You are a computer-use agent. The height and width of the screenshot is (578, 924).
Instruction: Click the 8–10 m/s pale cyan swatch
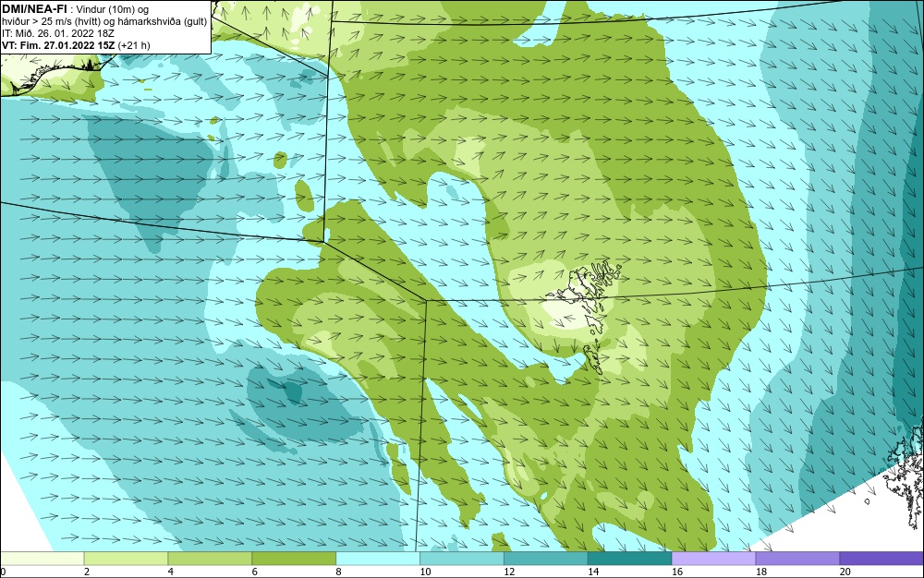click(x=378, y=558)
